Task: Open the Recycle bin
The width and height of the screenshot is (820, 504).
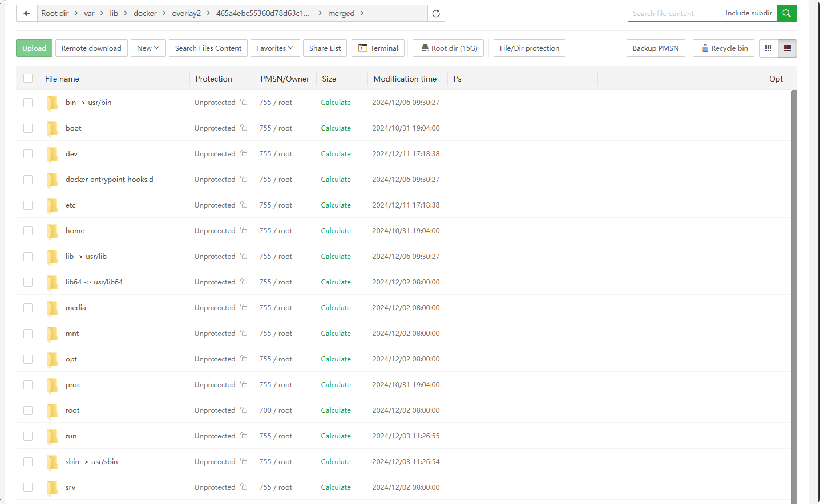Action: [724, 48]
